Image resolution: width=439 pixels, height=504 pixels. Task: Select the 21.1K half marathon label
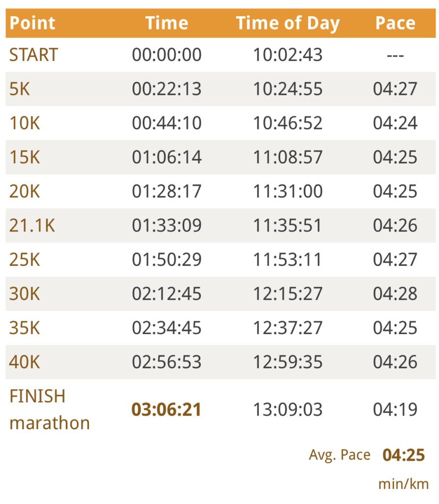(x=32, y=225)
